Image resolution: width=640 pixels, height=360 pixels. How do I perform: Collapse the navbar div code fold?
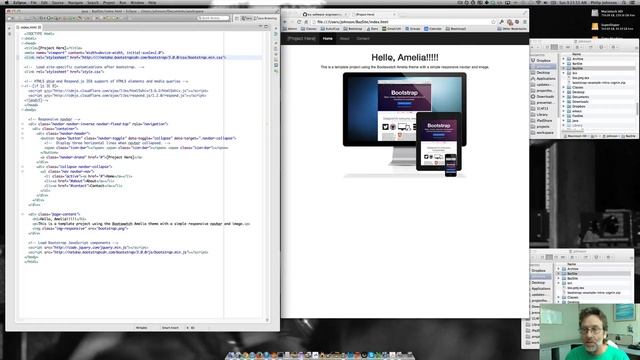click(x=22, y=124)
